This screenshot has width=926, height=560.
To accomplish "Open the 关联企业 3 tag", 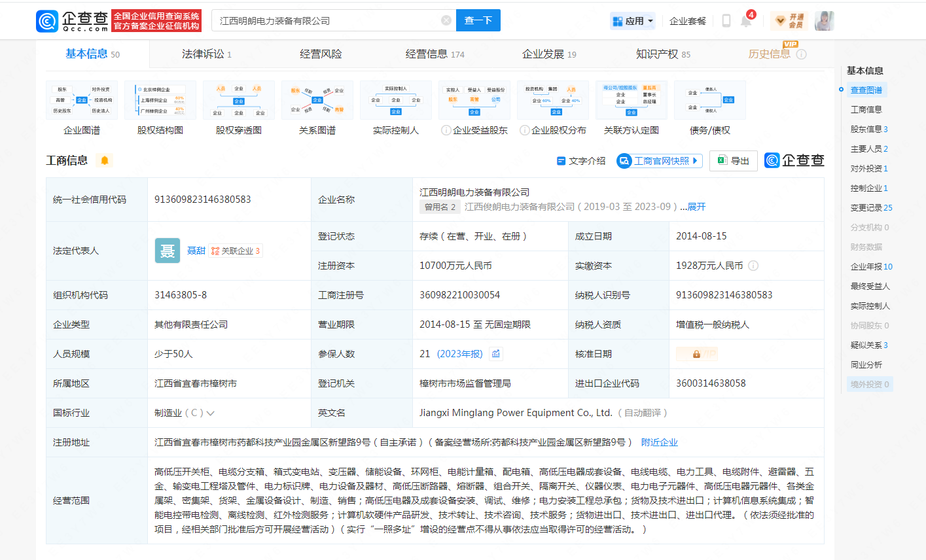I will point(236,251).
